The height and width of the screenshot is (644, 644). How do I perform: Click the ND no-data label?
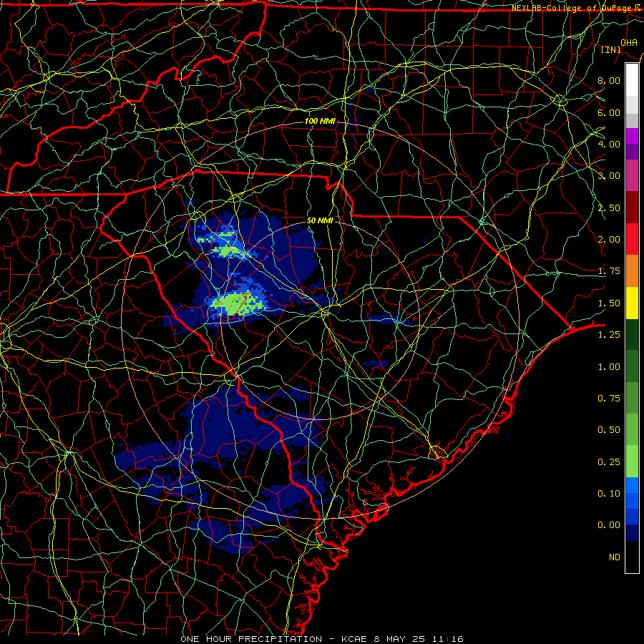pos(615,557)
